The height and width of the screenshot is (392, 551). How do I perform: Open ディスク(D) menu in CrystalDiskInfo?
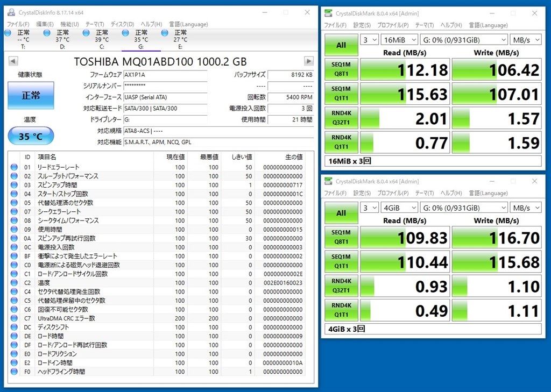(x=122, y=24)
